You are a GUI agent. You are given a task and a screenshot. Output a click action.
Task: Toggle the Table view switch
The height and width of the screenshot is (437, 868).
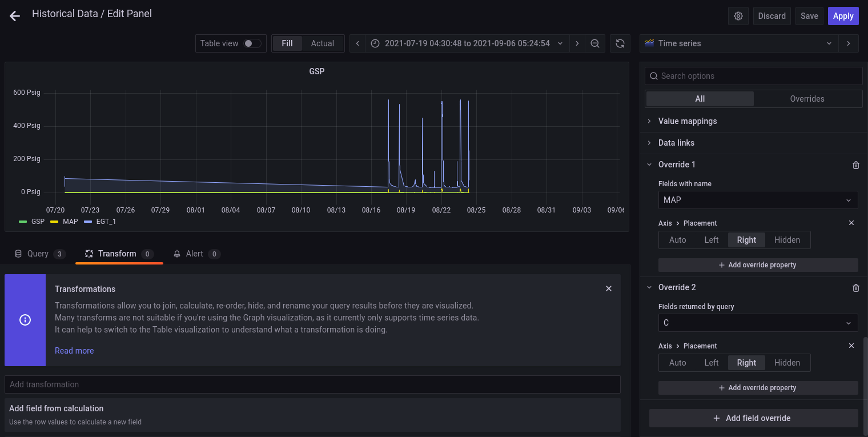(x=252, y=43)
